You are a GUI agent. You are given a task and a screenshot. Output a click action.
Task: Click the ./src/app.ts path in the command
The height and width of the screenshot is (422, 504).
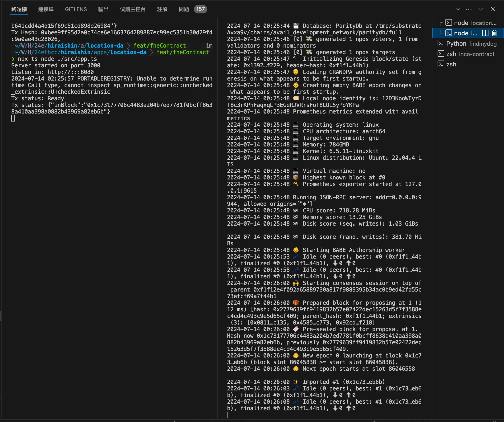77,59
